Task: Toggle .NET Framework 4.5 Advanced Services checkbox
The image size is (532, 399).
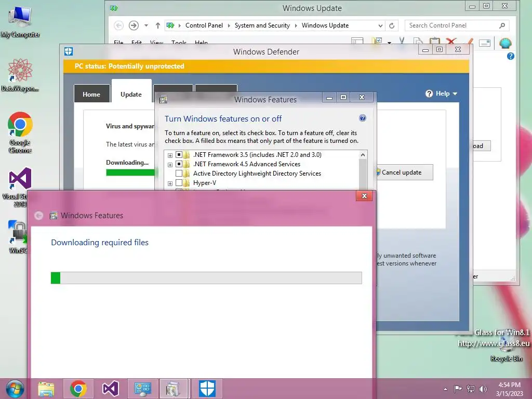Action: coord(179,164)
